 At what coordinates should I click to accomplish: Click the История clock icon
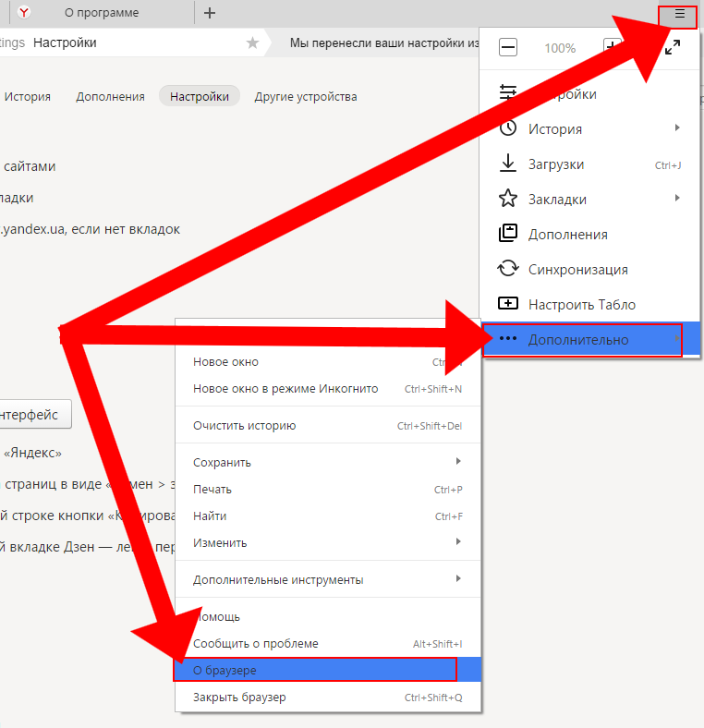(x=507, y=129)
